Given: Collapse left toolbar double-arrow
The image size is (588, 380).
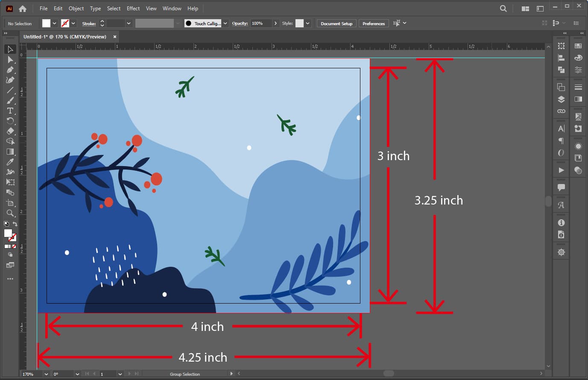Looking at the screenshot, I should pos(6,33).
